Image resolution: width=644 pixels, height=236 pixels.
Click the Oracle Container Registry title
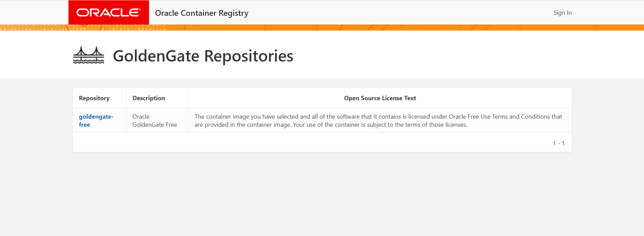[x=201, y=13]
